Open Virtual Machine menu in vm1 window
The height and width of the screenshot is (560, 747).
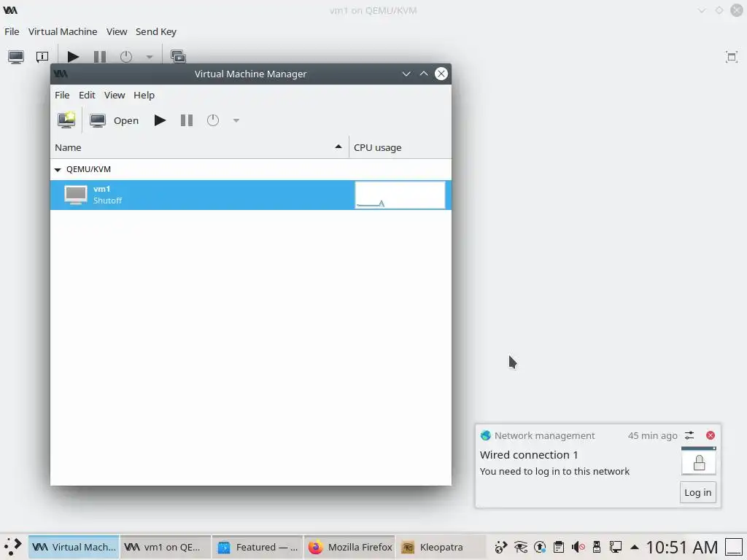63,31
